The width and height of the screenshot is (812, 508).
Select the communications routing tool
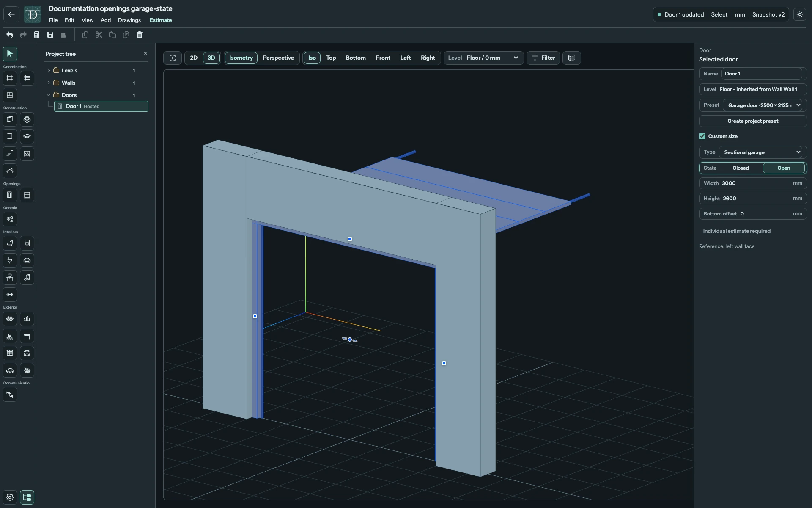coord(10,395)
